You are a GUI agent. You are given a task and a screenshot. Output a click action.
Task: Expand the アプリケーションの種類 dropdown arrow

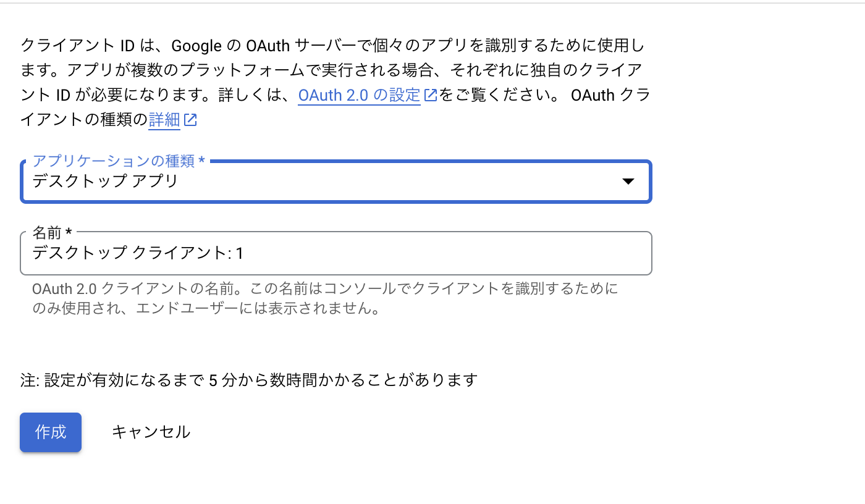(628, 182)
